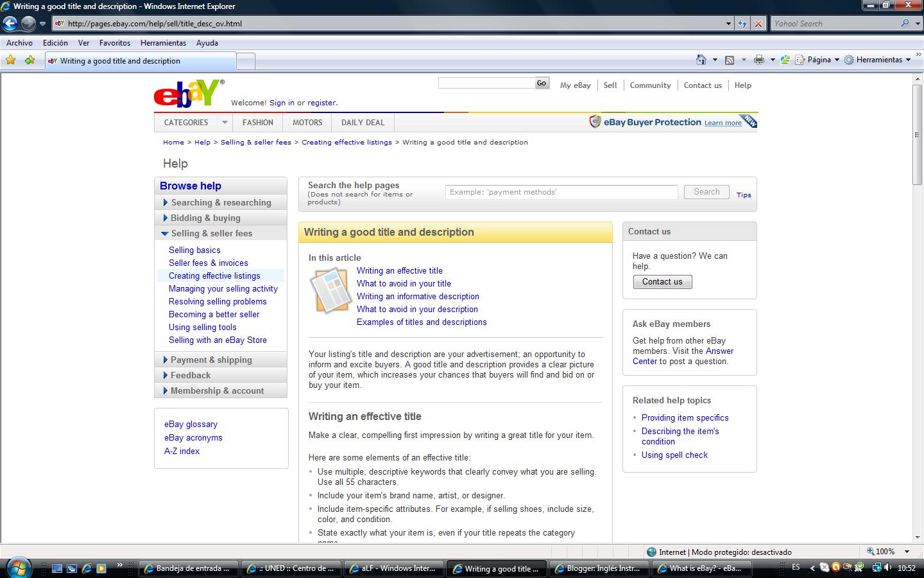Image resolution: width=924 pixels, height=578 pixels.
Task: Click the Print icon in command bar
Action: pyautogui.click(x=759, y=60)
